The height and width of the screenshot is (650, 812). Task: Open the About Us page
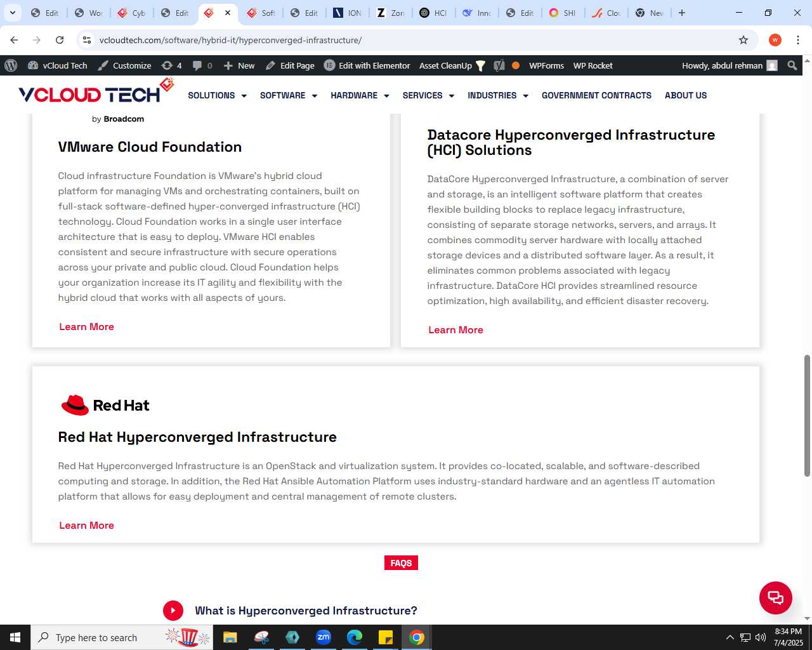[686, 95]
